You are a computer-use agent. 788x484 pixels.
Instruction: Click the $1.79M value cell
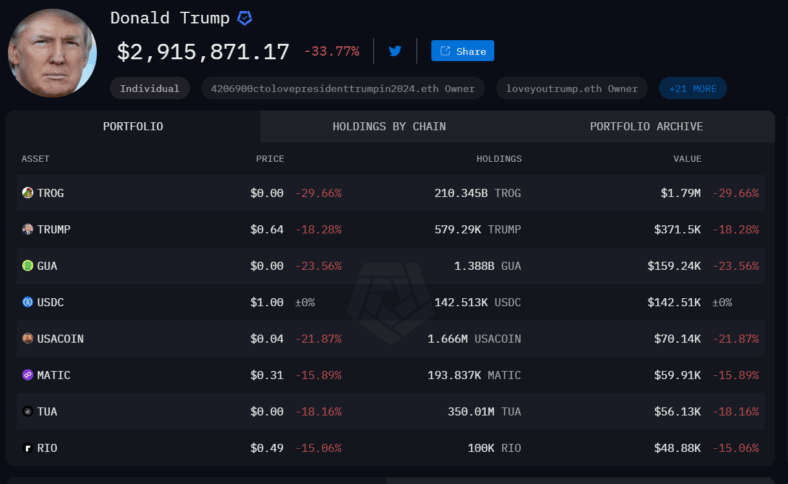(x=680, y=193)
